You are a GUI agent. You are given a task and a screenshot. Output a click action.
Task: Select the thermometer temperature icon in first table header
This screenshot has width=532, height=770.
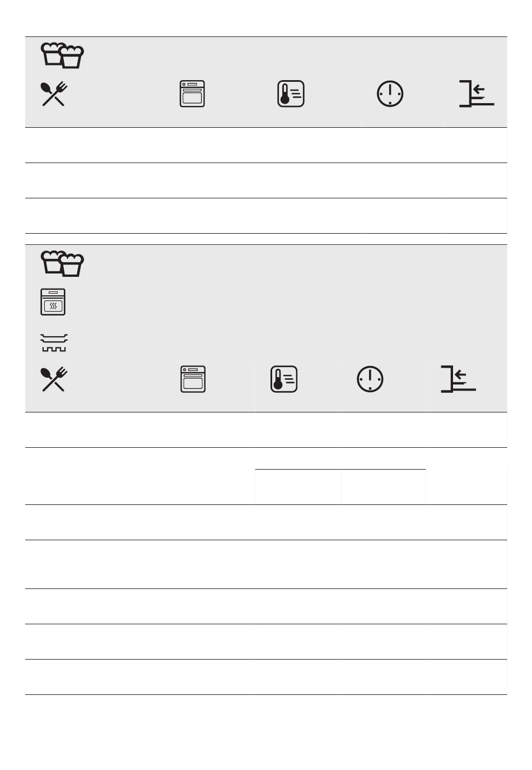(291, 94)
